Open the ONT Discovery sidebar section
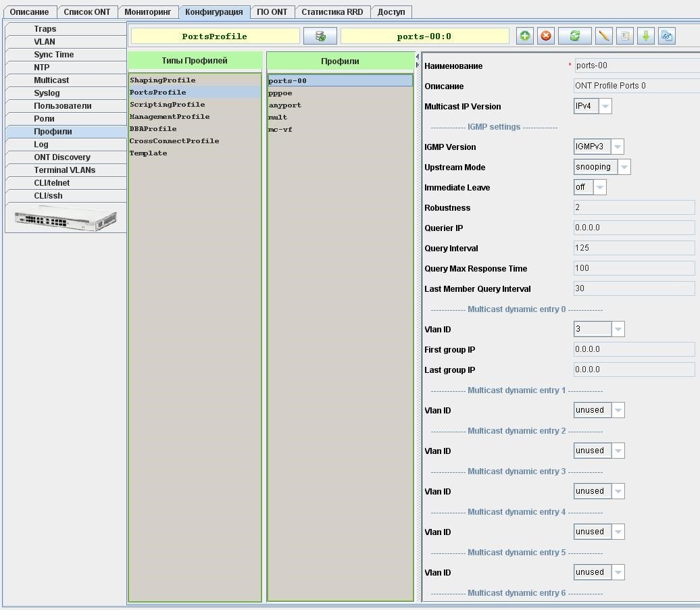 coord(62,157)
